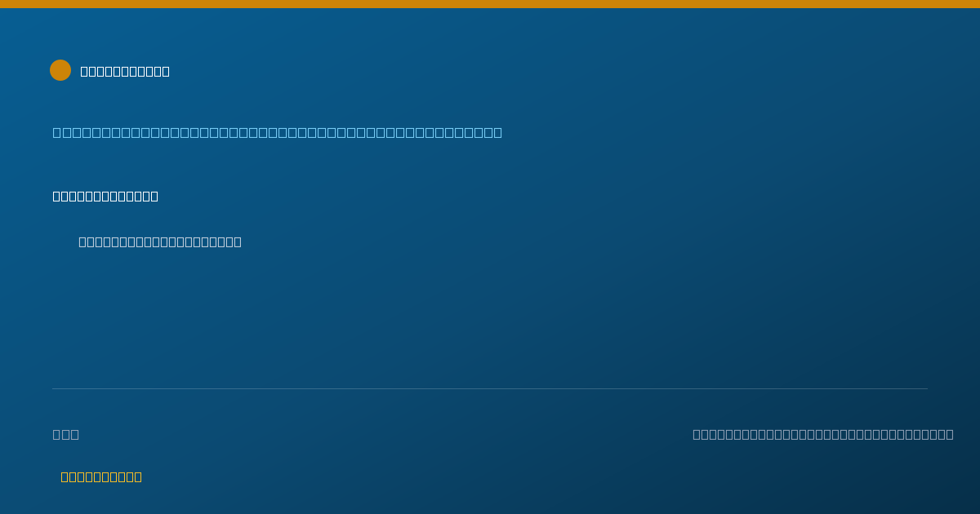The height and width of the screenshot is (514, 980).
Task: Click the orange circle logo icon
Action: 60,70
